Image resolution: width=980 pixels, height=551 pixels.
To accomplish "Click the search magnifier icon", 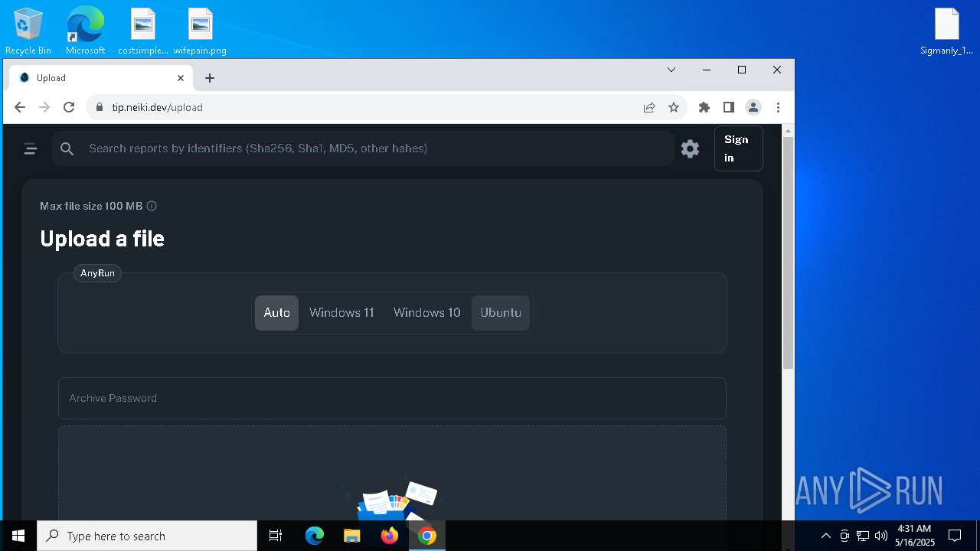I will (67, 148).
